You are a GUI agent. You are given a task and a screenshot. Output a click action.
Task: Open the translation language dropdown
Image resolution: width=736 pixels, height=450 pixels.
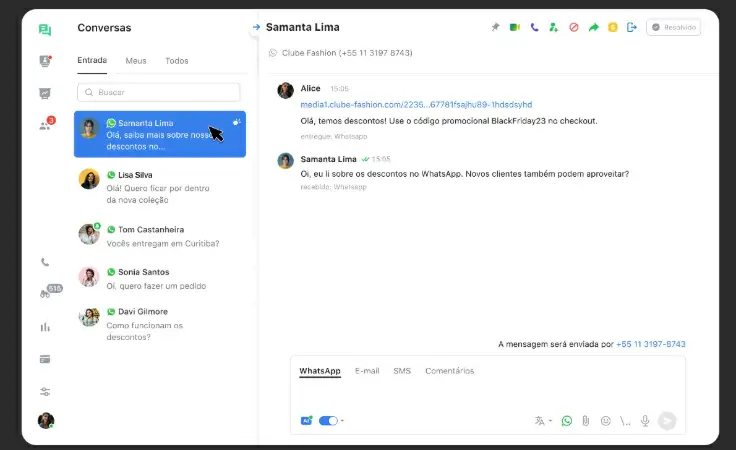coord(543,421)
